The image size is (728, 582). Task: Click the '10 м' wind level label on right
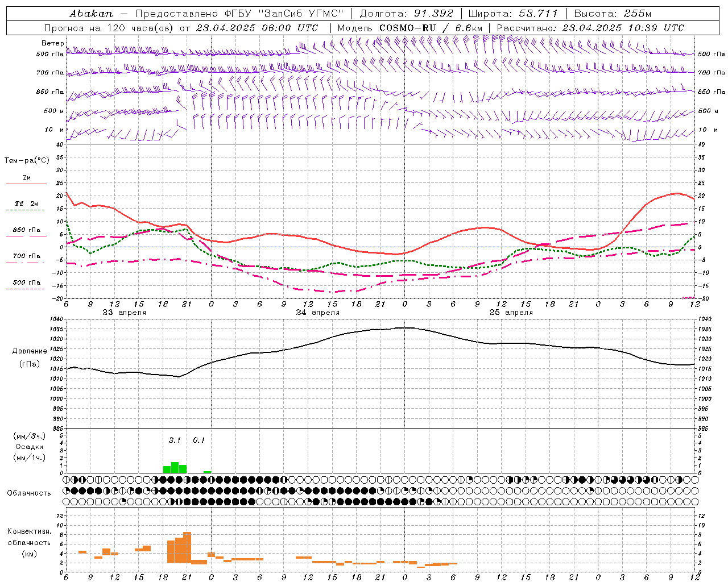pos(708,130)
